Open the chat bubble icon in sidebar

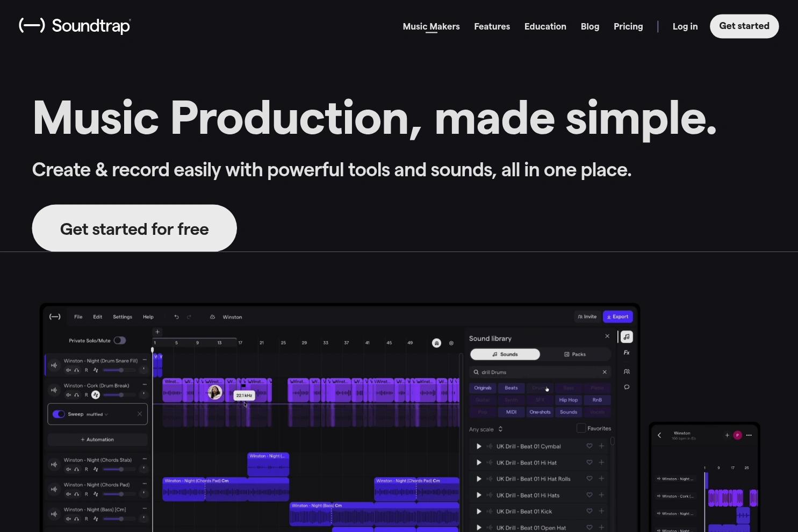(627, 387)
